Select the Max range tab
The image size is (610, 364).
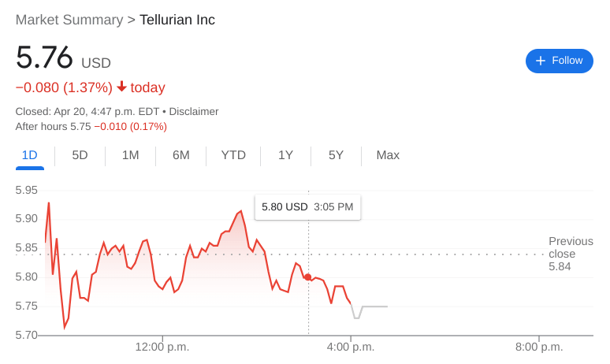[x=388, y=155]
